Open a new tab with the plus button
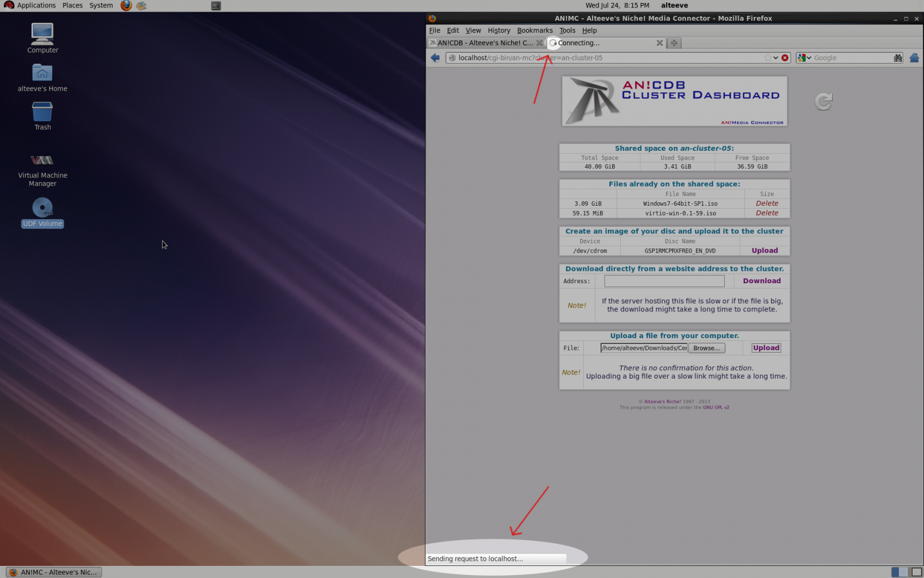 pos(674,43)
